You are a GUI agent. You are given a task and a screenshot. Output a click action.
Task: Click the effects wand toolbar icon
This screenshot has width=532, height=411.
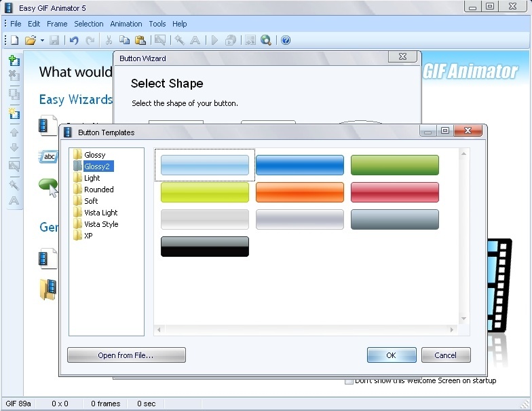tap(179, 40)
